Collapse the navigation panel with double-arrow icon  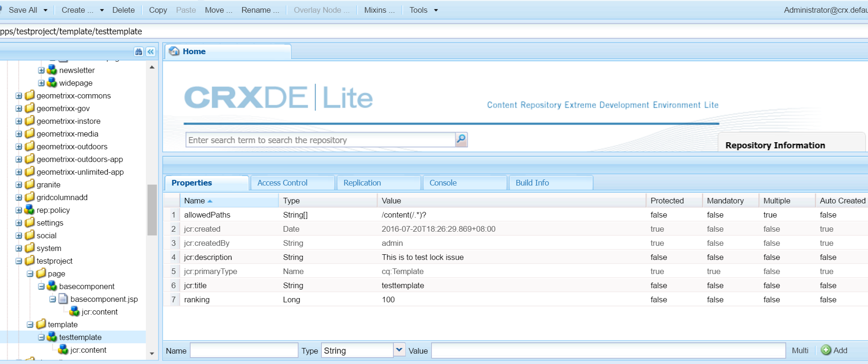(151, 52)
